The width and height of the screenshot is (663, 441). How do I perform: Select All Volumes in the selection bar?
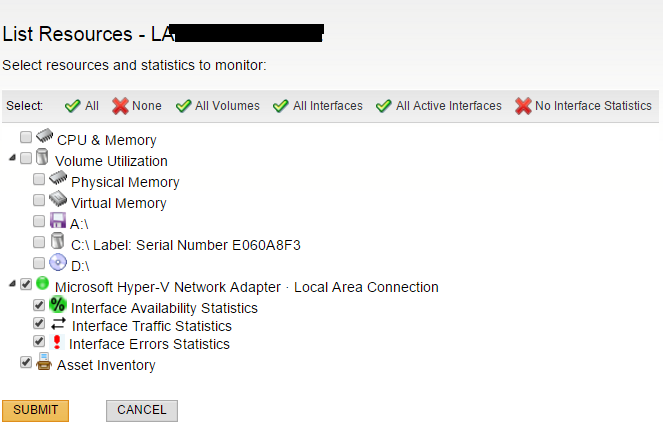217,106
